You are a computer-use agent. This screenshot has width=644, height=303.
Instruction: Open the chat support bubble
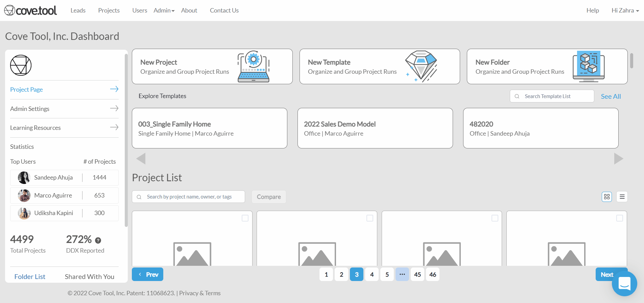tap(624, 283)
